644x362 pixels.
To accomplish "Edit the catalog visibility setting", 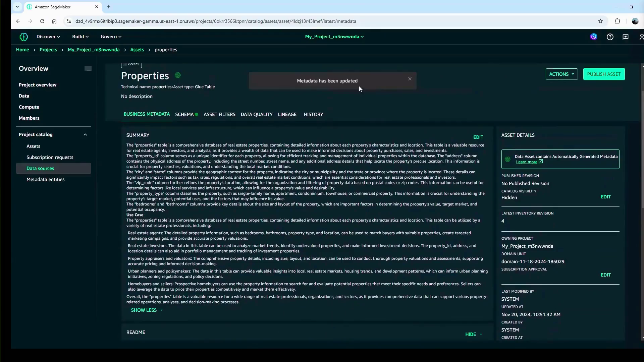I will tap(605, 197).
